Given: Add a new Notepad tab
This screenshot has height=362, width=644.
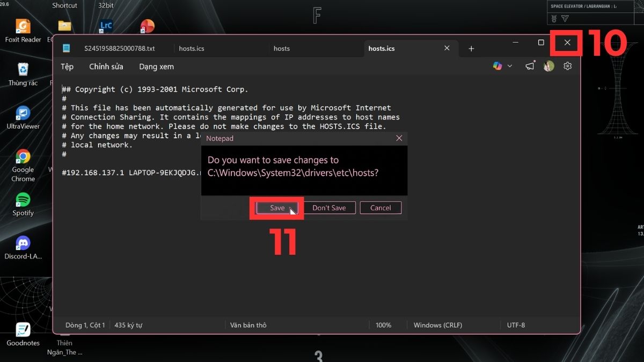Looking at the screenshot, I should tap(471, 49).
